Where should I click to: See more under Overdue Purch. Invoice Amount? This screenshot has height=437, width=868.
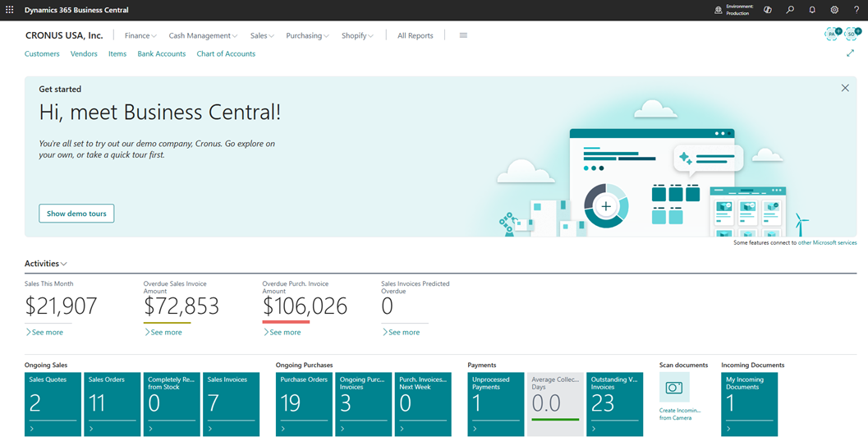282,333
